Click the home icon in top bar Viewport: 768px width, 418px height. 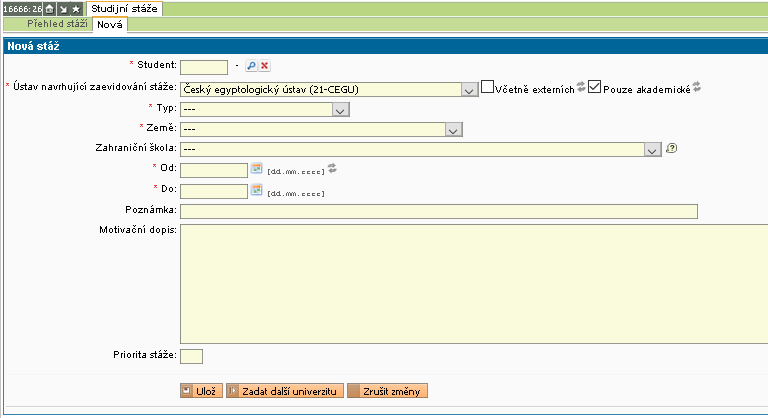coord(48,8)
